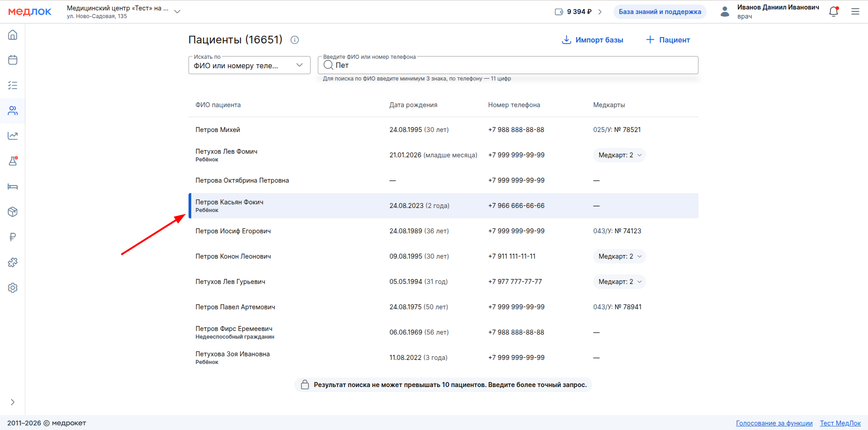
Task: Open the laboratory flask sidebar icon
Action: [13, 161]
